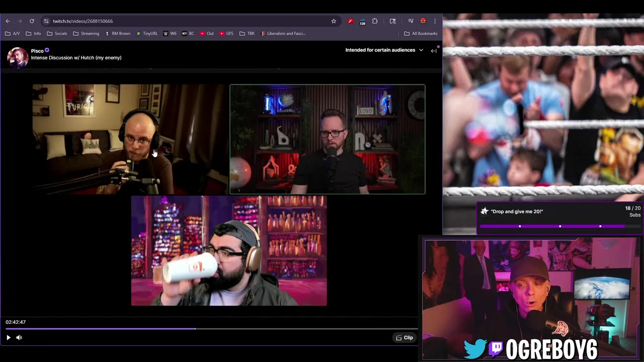Open the GFS YouTube bookmark
Image resolution: width=644 pixels, height=362 pixels.
coord(226,34)
